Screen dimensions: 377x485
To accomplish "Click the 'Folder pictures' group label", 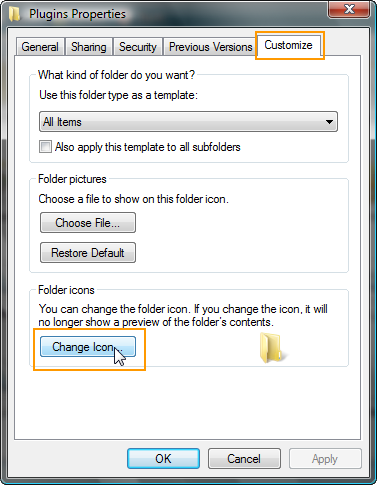I will (72, 179).
